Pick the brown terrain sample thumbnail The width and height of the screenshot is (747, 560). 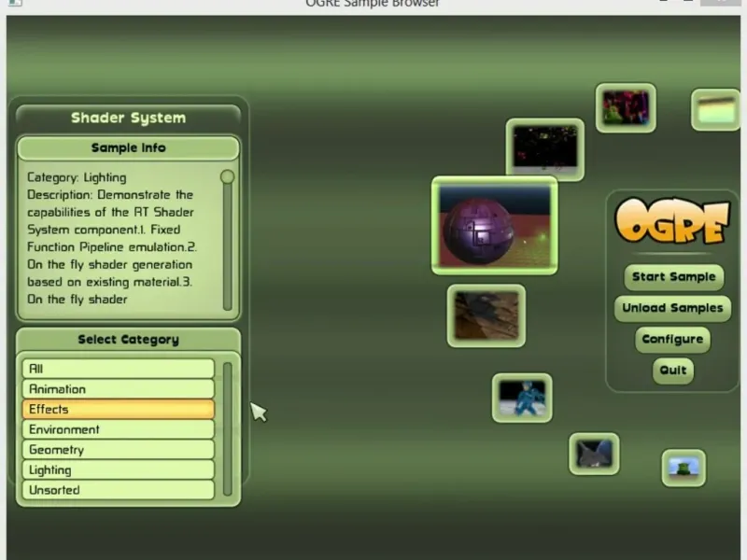pyautogui.click(x=486, y=315)
